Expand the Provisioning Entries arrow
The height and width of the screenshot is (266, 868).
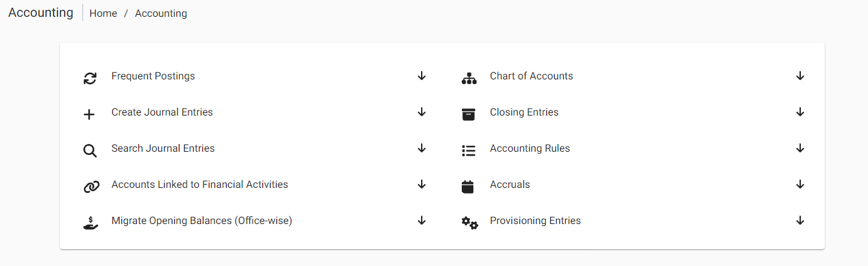(800, 221)
